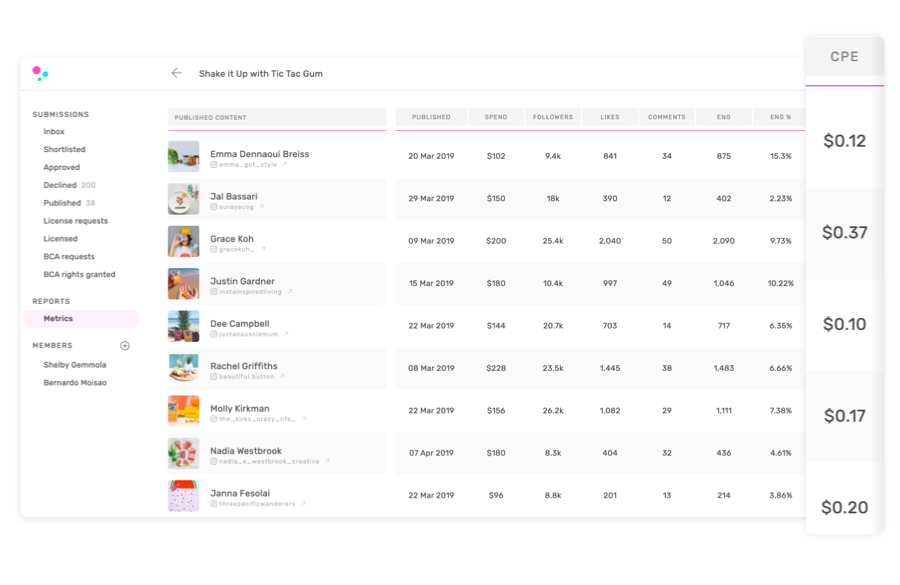The width and height of the screenshot is (900, 585).
Task: Go to Shortlisted submissions
Action: [x=64, y=150]
